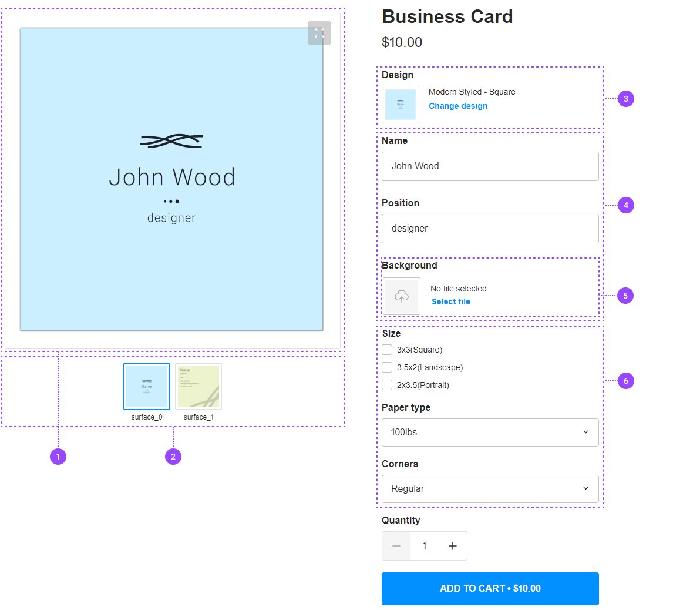The image size is (700, 610).
Task: Click the Business Card title
Action: click(447, 16)
